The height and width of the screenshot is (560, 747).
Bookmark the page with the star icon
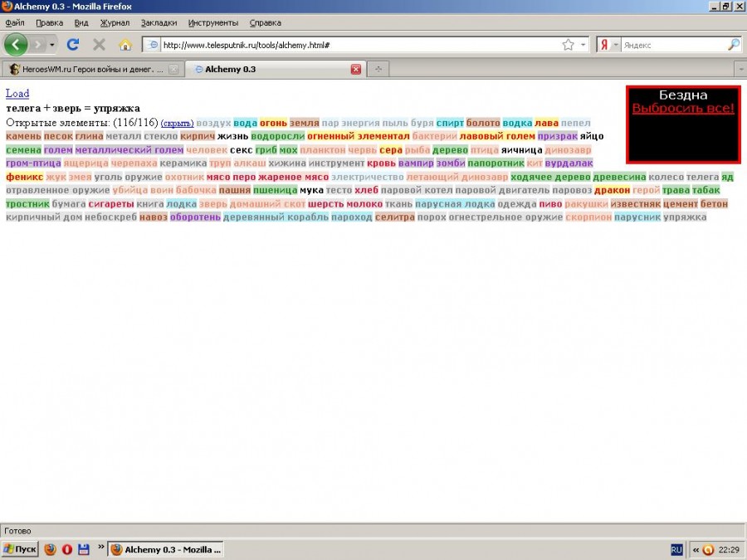568,45
